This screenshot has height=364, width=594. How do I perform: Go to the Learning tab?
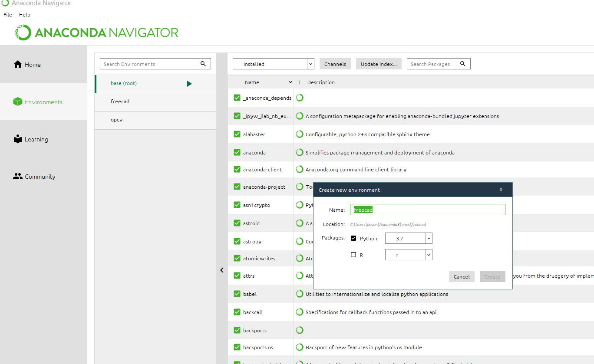coord(43,139)
